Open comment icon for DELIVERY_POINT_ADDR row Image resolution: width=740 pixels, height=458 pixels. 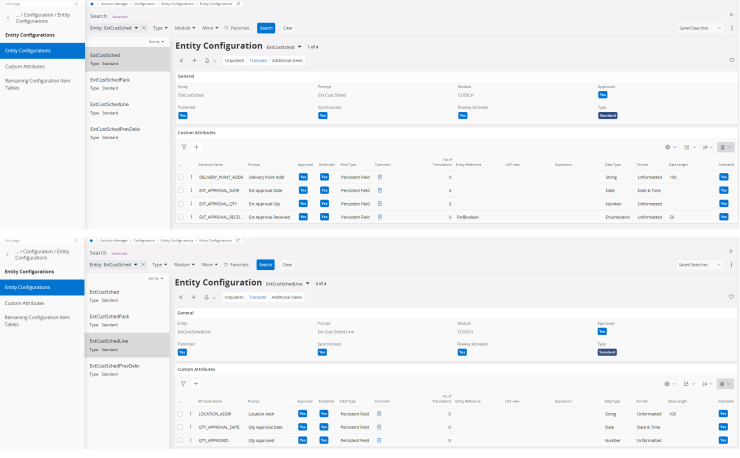tap(380, 176)
